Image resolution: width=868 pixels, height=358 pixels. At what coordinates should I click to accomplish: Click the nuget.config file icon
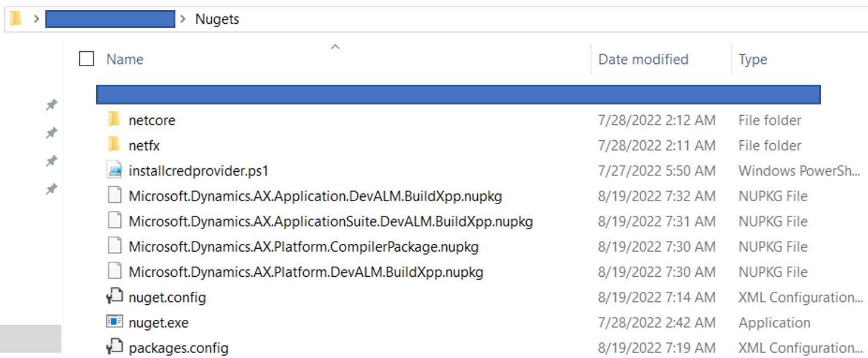point(114,297)
